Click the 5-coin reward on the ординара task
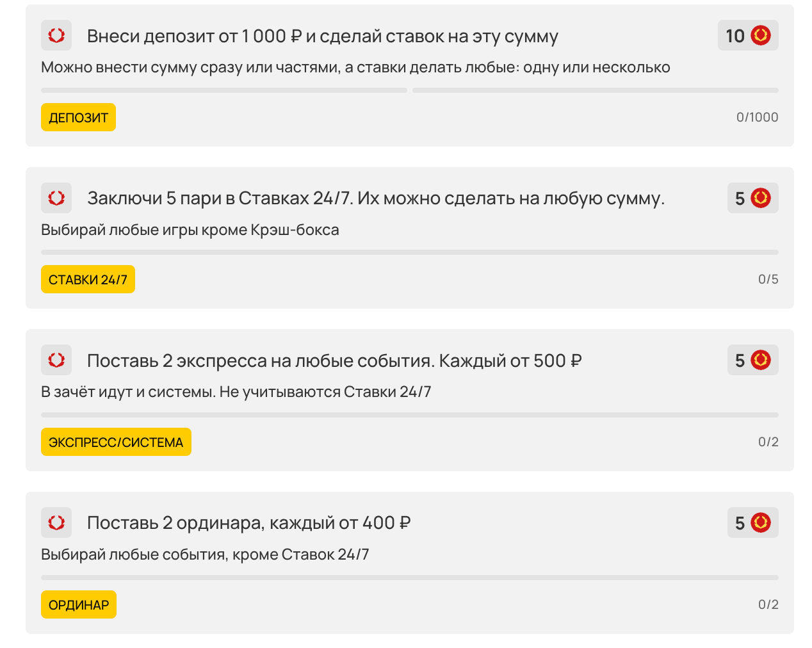 (x=752, y=522)
